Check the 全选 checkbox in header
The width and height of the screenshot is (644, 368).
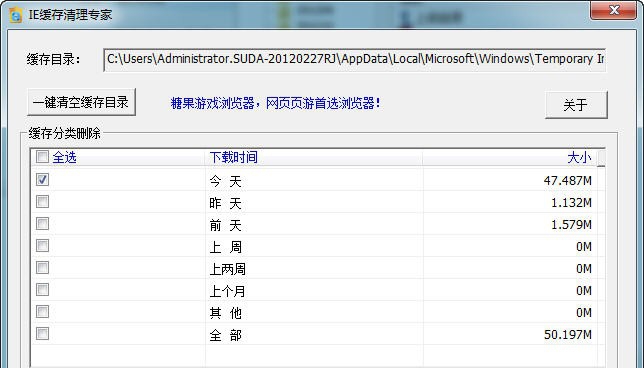(42, 156)
